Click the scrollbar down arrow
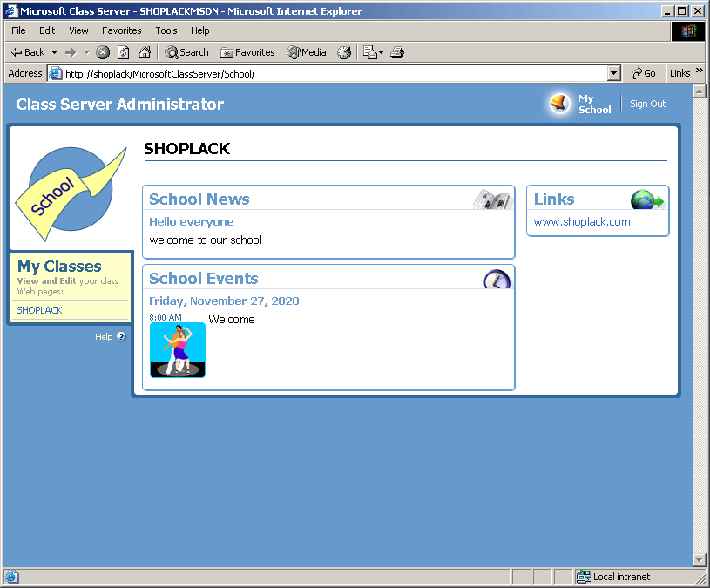 tap(700, 560)
